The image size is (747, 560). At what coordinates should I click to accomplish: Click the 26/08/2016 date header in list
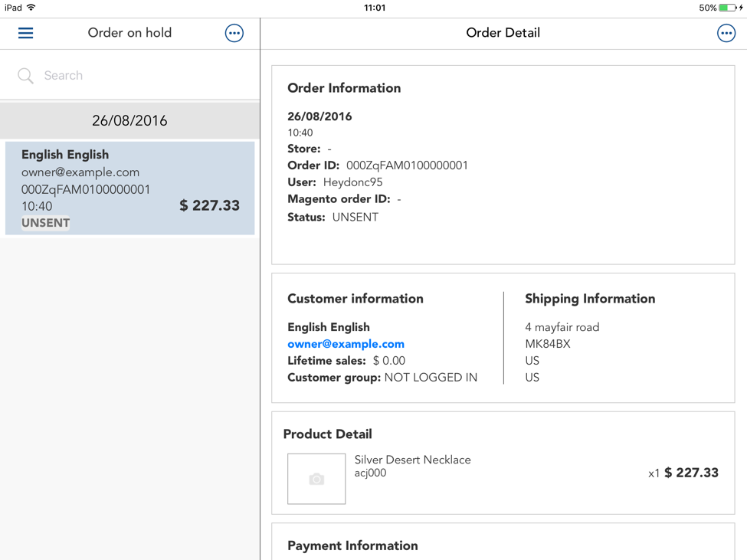(129, 120)
